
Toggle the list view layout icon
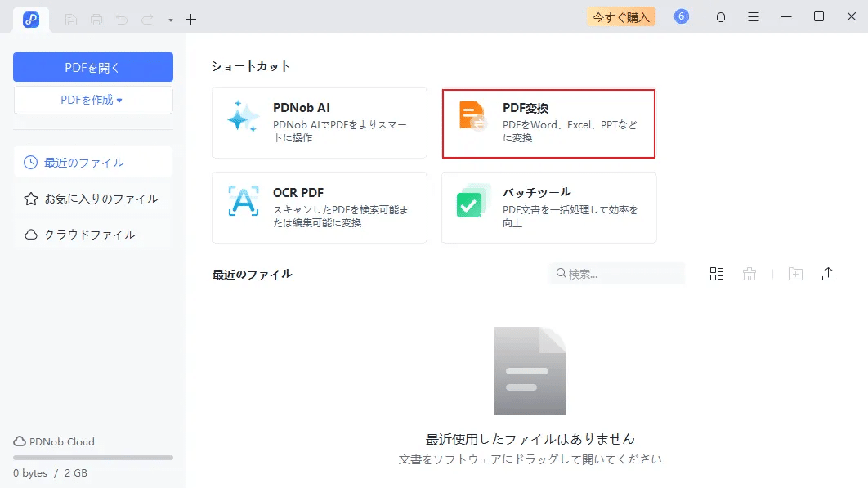[716, 274]
